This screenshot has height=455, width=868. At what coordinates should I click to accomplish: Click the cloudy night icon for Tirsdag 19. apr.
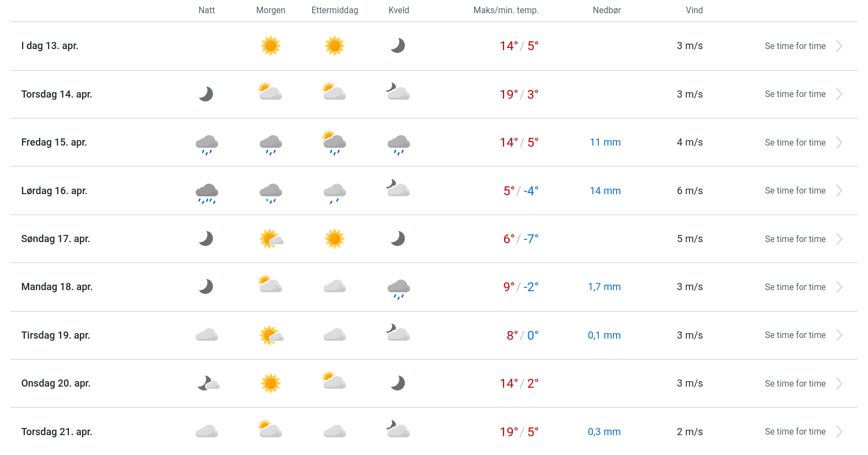click(x=207, y=335)
